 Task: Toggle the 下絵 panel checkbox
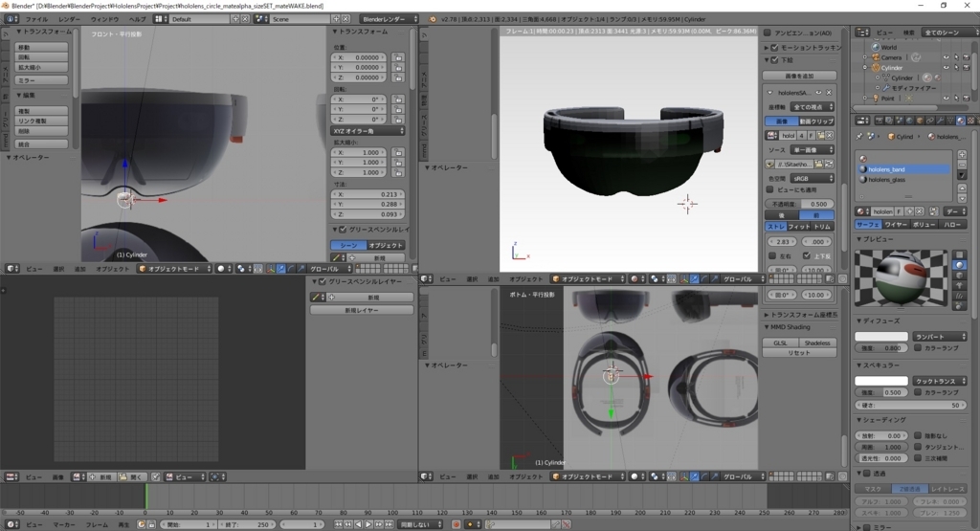point(775,60)
